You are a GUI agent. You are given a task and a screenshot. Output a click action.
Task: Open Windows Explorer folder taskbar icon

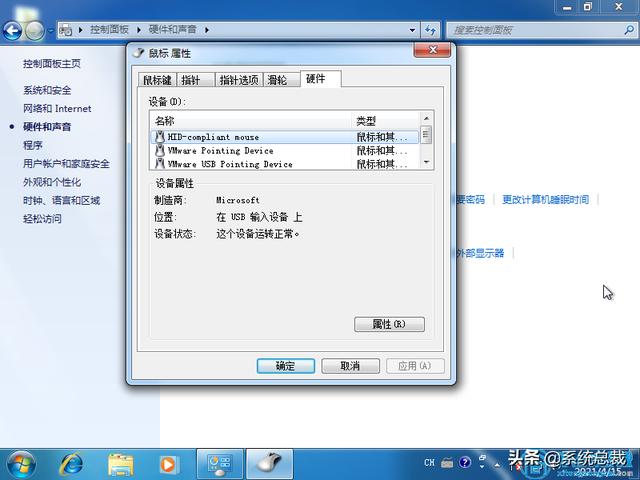point(121,465)
